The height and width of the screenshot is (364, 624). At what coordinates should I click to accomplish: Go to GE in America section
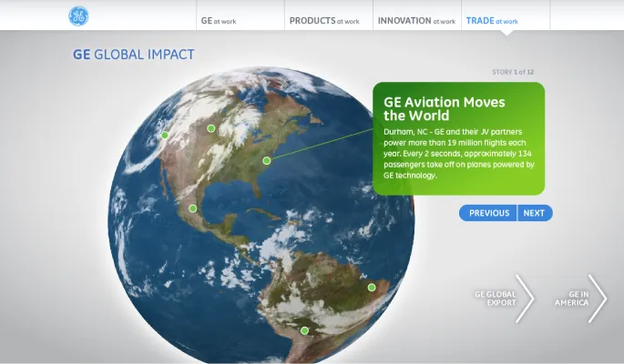(x=572, y=298)
